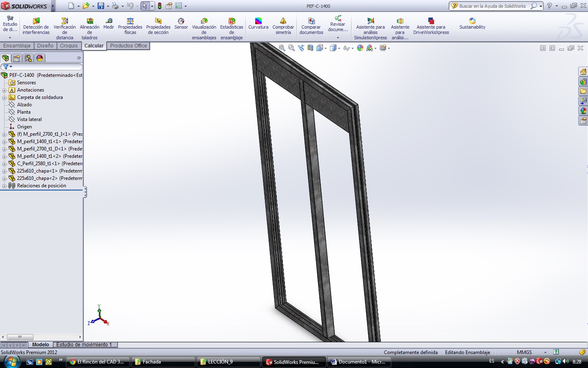Expand Carpeta de soldadura node
The image size is (588, 368).
point(4,97)
